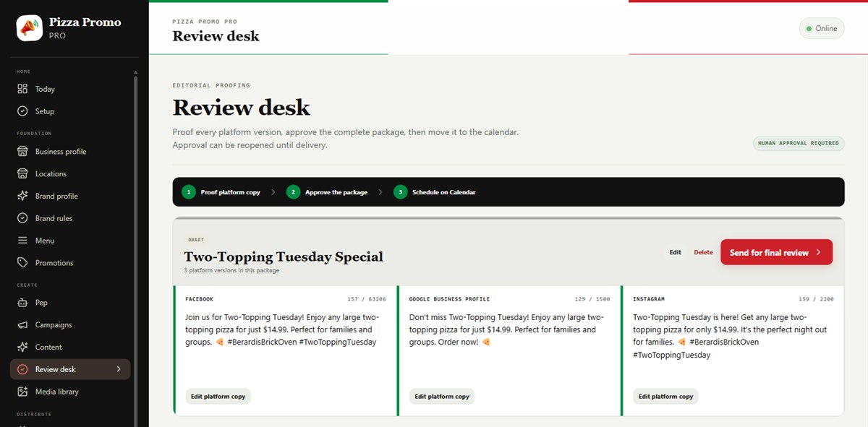Viewport: 868px width, 427px height.
Task: Click the Human Approval Required badge
Action: (798, 143)
